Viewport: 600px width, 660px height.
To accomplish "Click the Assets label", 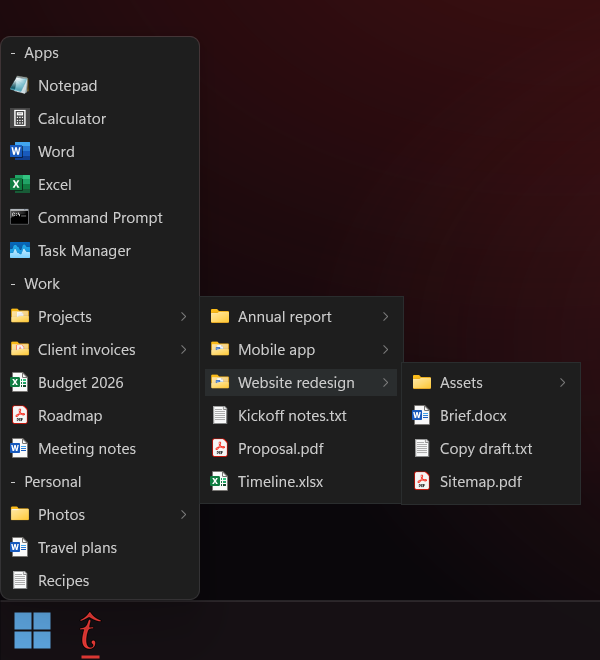I will (x=461, y=383).
